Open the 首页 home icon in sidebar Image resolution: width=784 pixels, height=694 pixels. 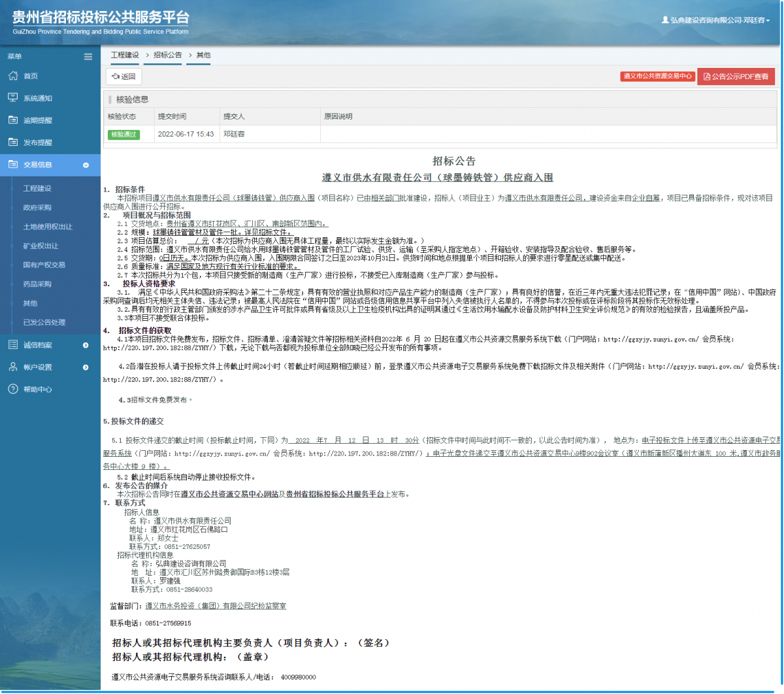[14, 76]
